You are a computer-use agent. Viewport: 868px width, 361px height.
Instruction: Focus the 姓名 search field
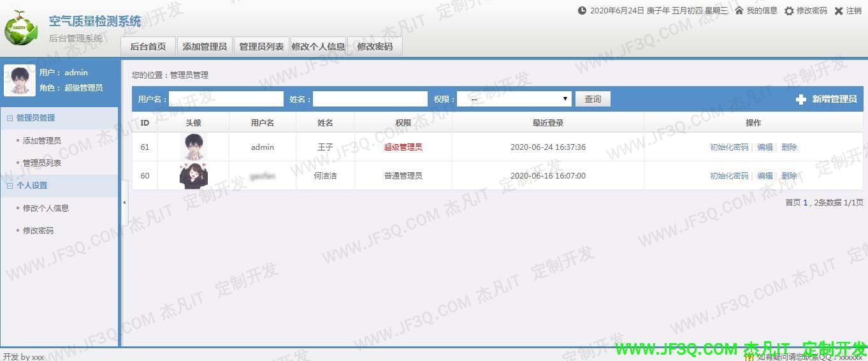[370, 99]
